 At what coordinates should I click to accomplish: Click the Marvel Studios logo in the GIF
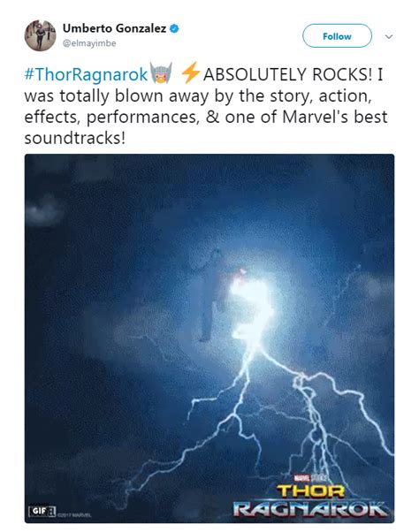pos(310,478)
